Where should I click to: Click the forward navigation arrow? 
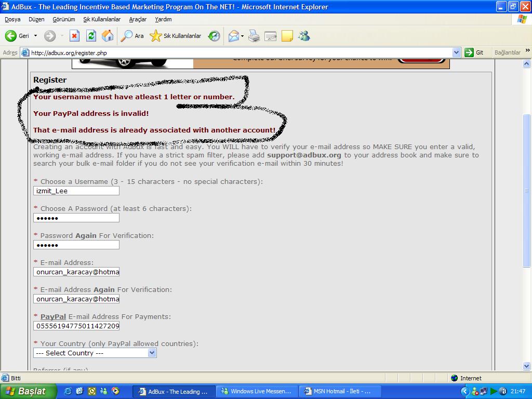point(50,36)
